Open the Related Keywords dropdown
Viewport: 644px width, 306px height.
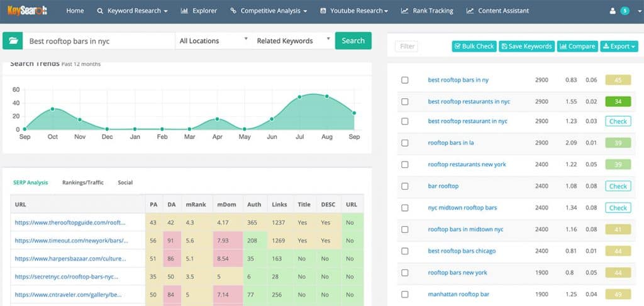[x=293, y=41]
